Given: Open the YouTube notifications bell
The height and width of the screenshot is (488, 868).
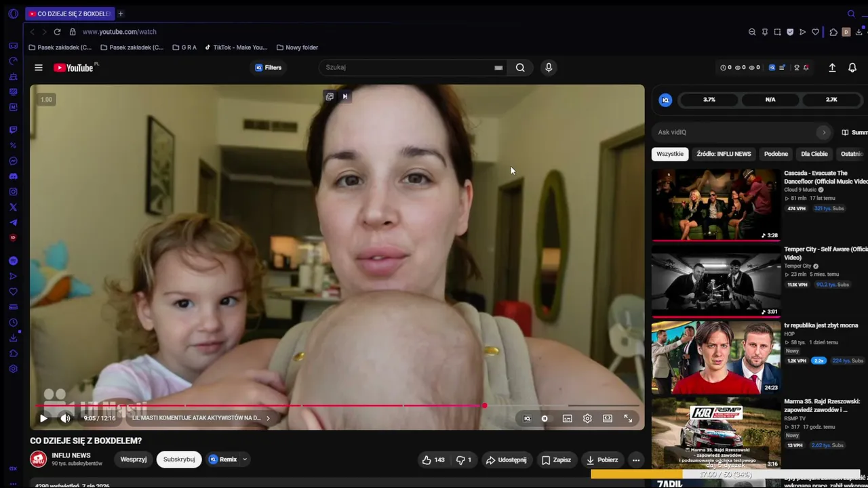Looking at the screenshot, I should pyautogui.click(x=852, y=68).
